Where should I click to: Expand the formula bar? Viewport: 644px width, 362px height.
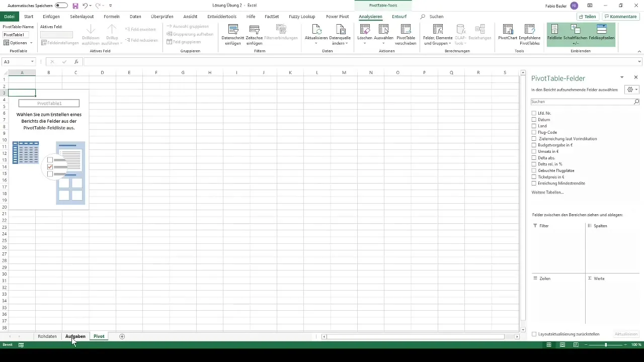click(x=639, y=62)
